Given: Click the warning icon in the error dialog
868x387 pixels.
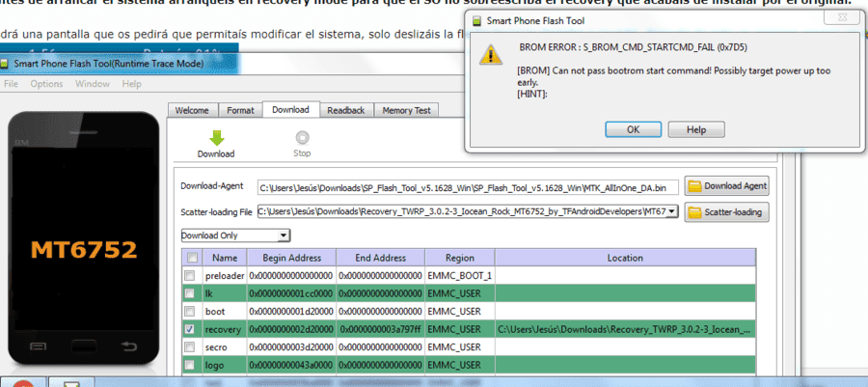Looking at the screenshot, I should pos(491,54).
